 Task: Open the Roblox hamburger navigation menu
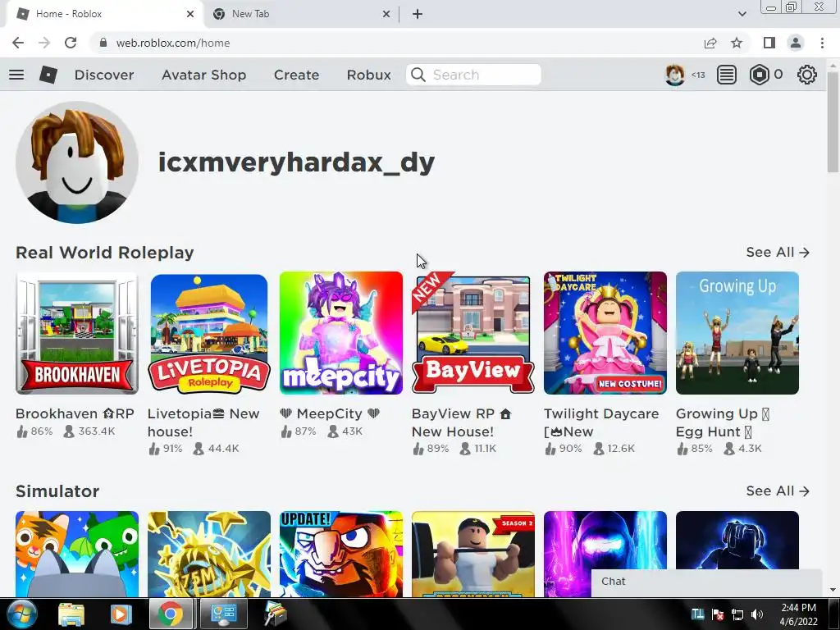point(16,75)
